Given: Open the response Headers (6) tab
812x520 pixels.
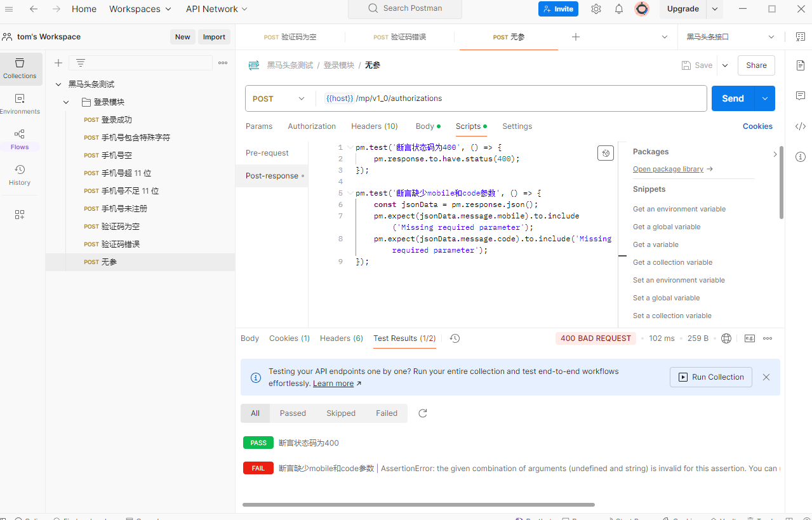Looking at the screenshot, I should click(342, 338).
